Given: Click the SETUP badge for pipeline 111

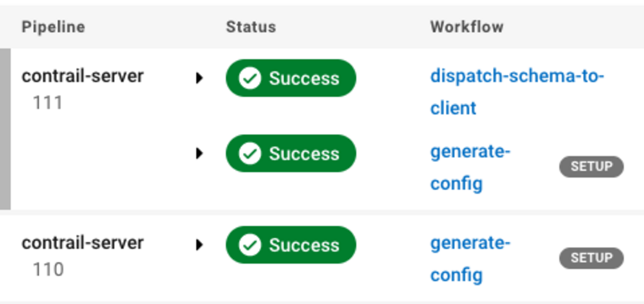Looking at the screenshot, I should pos(591,167).
